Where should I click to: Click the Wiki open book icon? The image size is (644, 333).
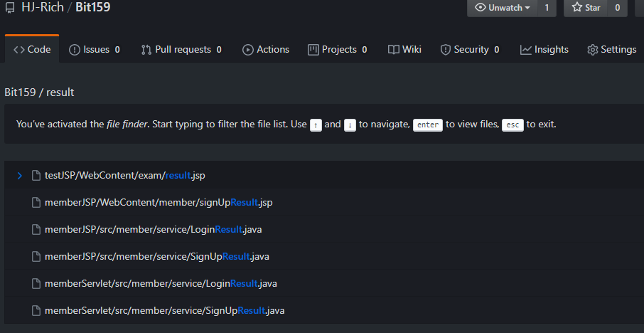394,50
